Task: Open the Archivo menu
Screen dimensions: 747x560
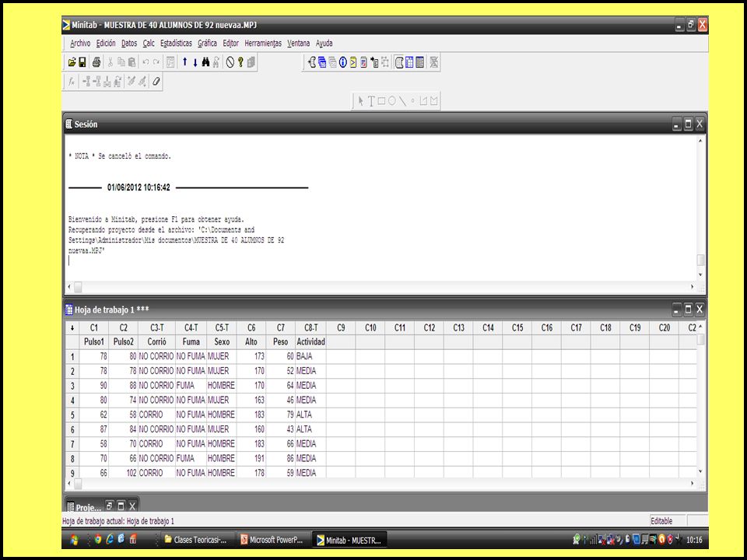Action: tap(80, 44)
